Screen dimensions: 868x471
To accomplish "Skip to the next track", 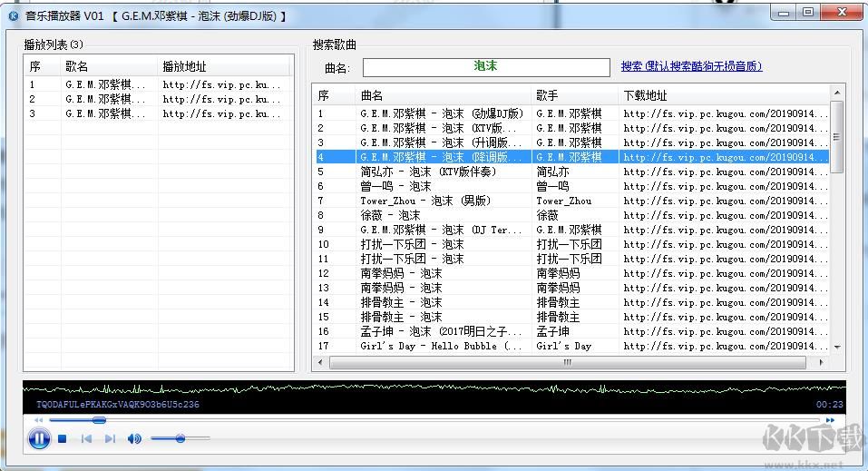I will point(110,439).
